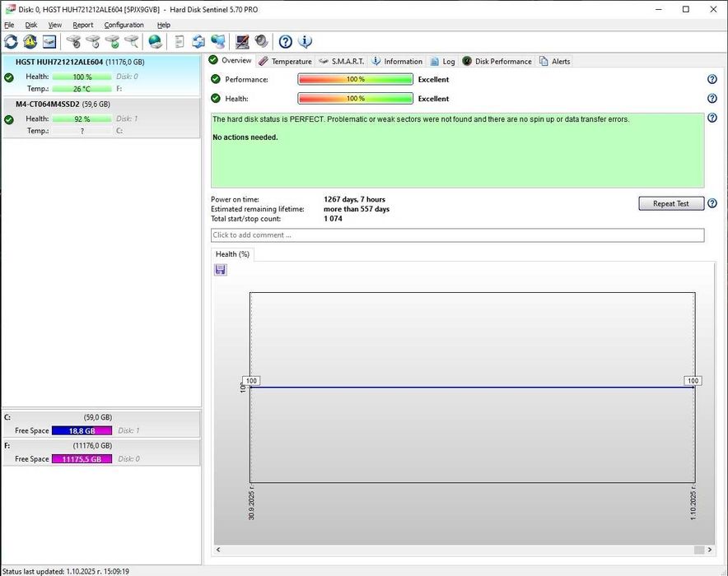Image resolution: width=728 pixels, height=576 pixels.
Task: Click the refresh disk status toolbar icon
Action: coord(12,42)
